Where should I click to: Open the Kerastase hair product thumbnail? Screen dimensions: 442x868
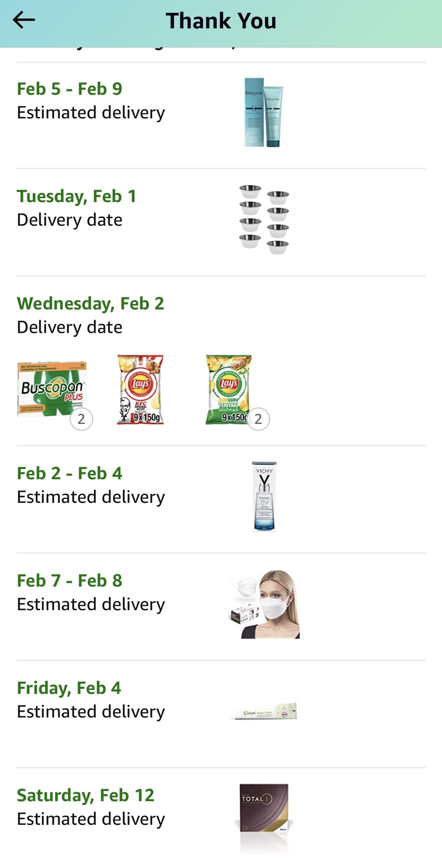click(264, 113)
